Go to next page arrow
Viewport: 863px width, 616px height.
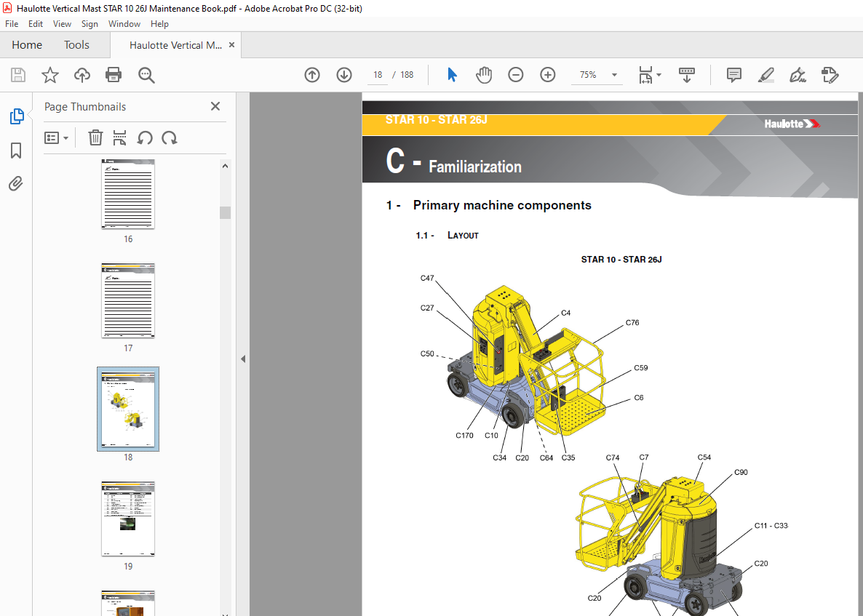(x=344, y=75)
